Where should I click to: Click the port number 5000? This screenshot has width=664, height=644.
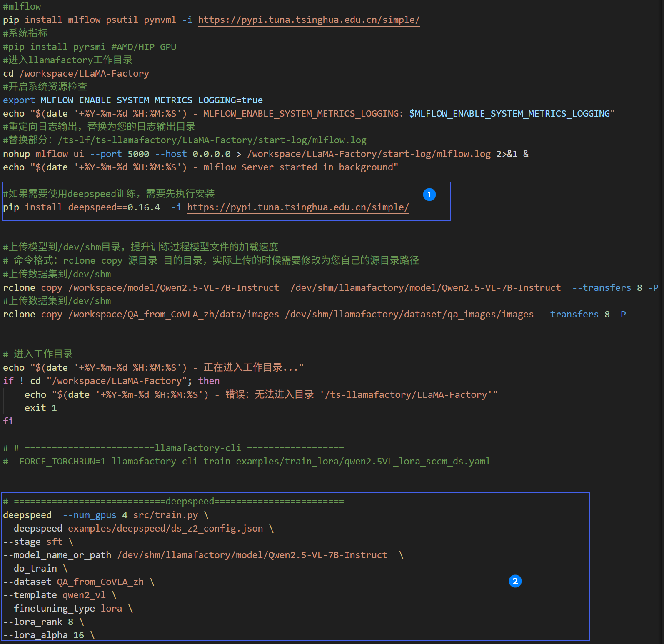tap(138, 154)
